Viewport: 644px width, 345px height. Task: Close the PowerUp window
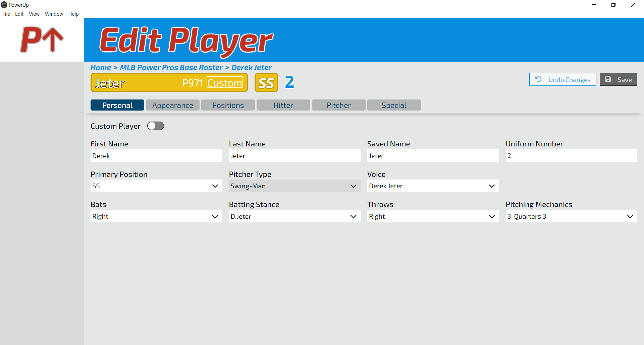(633, 5)
